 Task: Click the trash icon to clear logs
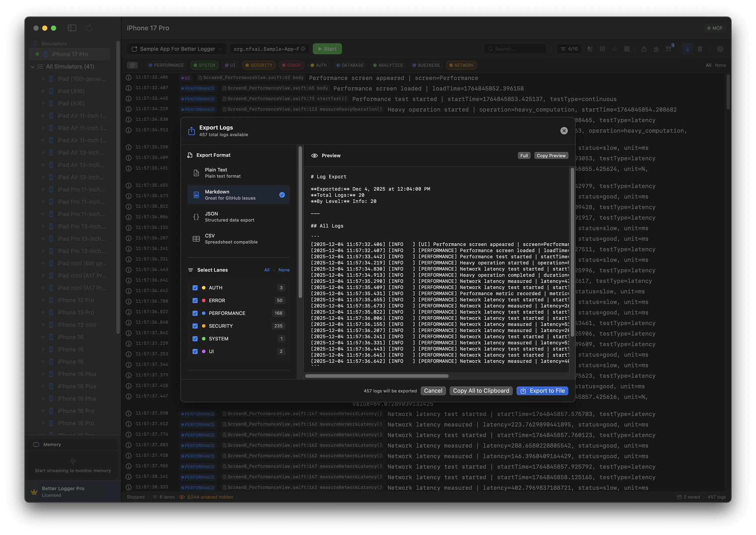[700, 49]
